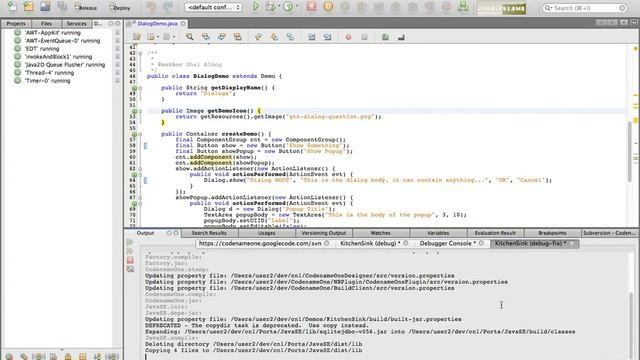Viewport: 640px width, 360px height.
Task: Run the project with the green play icon
Action: (x=256, y=7)
